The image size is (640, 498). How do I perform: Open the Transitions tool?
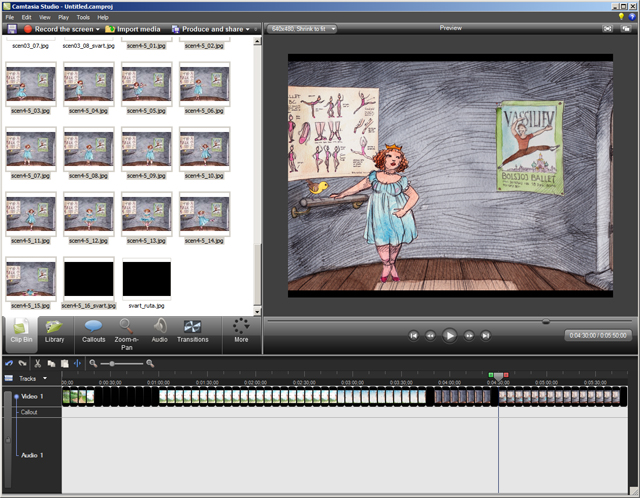coord(193,333)
